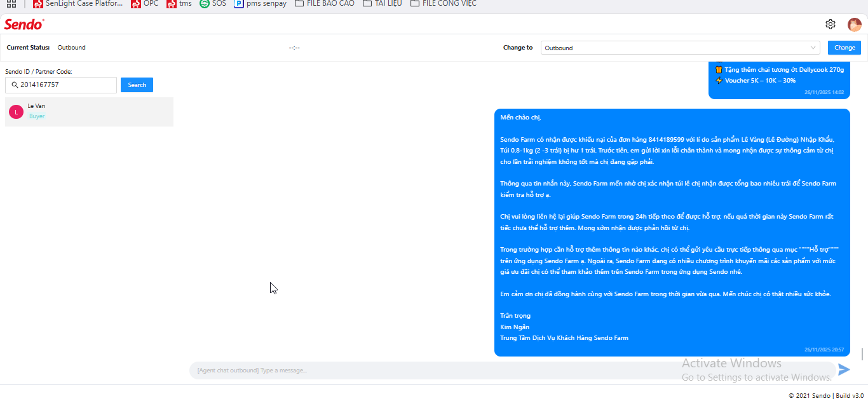Click the 26/11/2025 20:57 message timestamp
Screen dimensions: 868x401
point(824,350)
